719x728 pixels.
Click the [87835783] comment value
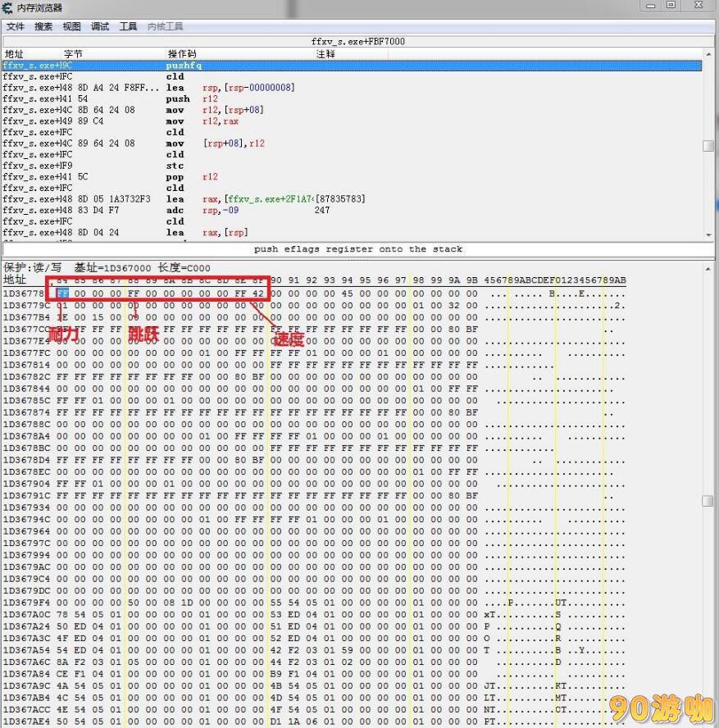click(340, 199)
